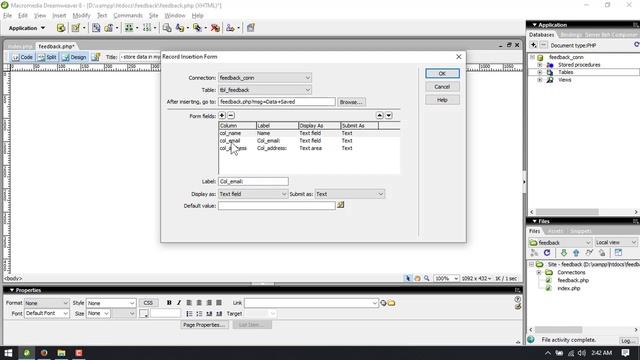Move the selected form field down

389,116
